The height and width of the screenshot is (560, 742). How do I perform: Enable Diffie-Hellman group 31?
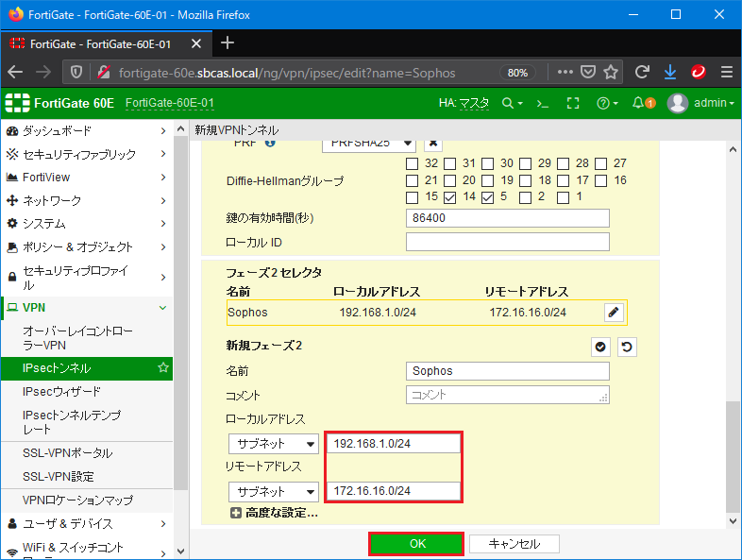coord(450,163)
